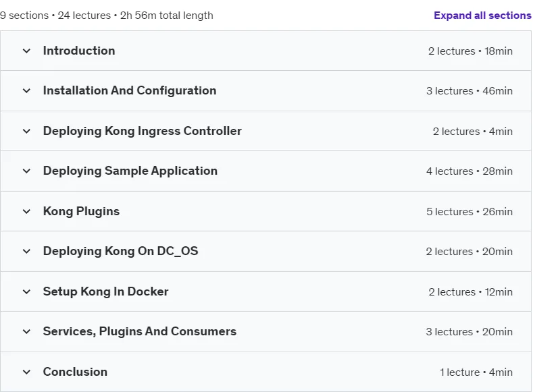Open Setup Kong In Docker title
Viewport: 533px width, 392px height.
click(105, 291)
